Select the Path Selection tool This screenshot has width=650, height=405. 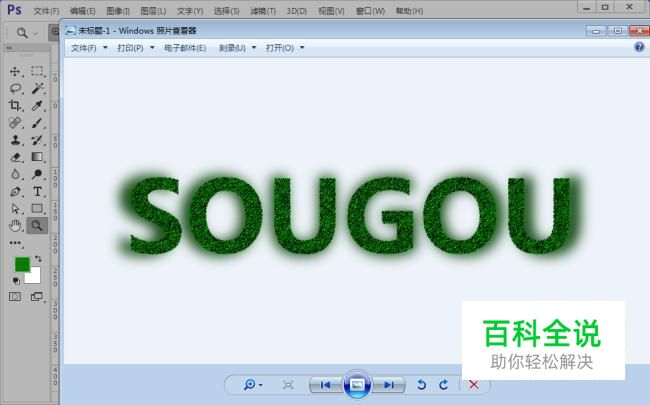pyautogui.click(x=15, y=209)
